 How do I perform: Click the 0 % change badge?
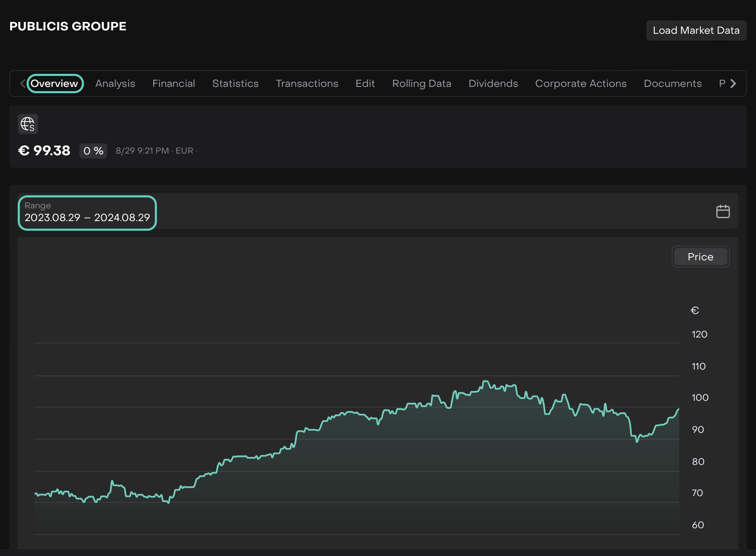tap(93, 151)
